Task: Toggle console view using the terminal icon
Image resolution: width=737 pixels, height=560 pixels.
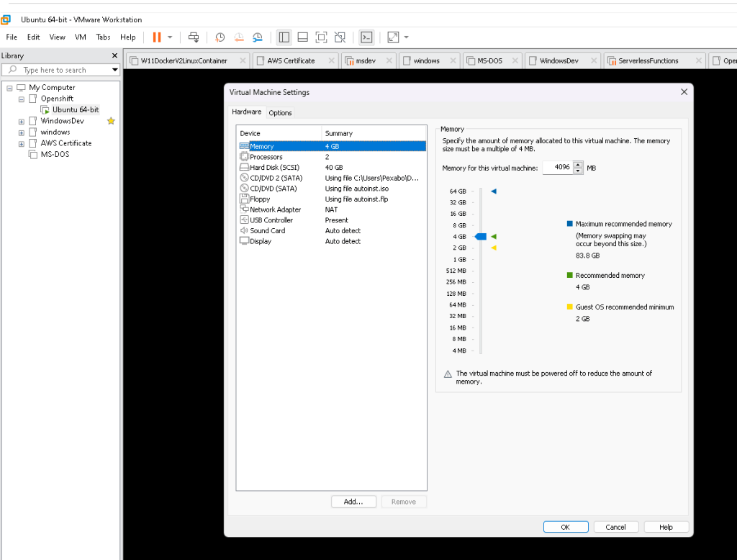Action: (366, 37)
